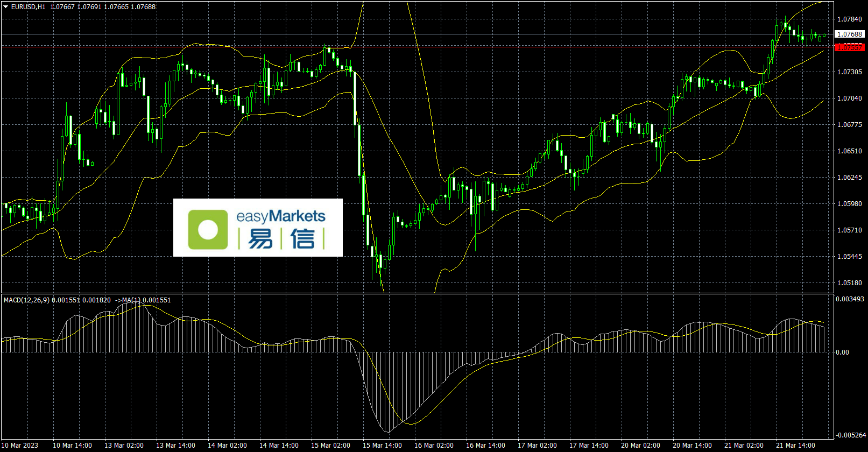This screenshot has width=868, height=452.
Task: Click the EURUSD,H1 chart symbol label
Action: click(29, 7)
